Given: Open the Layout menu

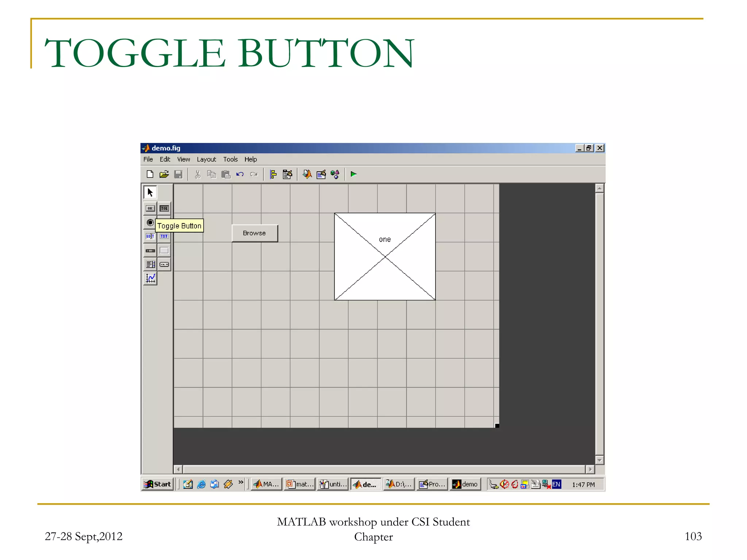Looking at the screenshot, I should [206, 159].
